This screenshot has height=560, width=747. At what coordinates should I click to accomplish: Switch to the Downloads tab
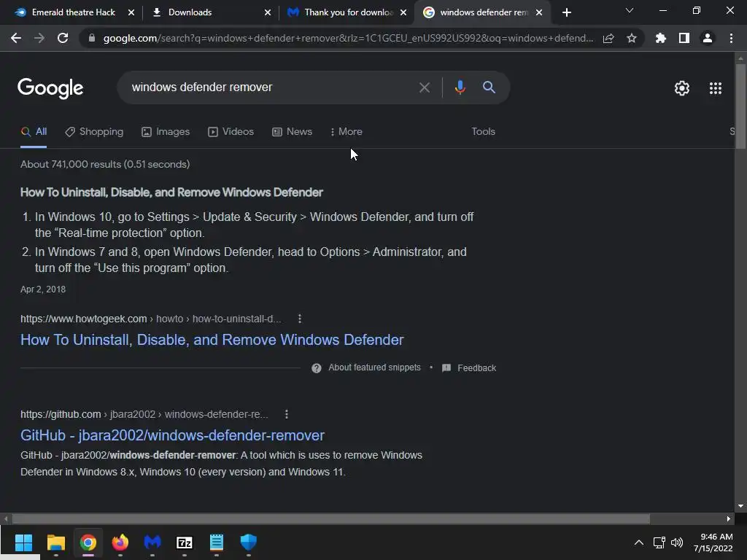[190, 12]
